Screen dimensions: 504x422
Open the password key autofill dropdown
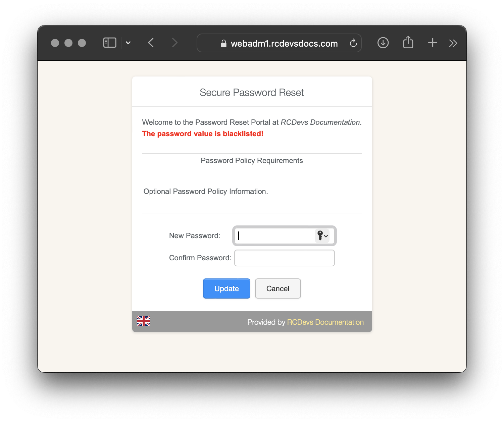click(322, 236)
